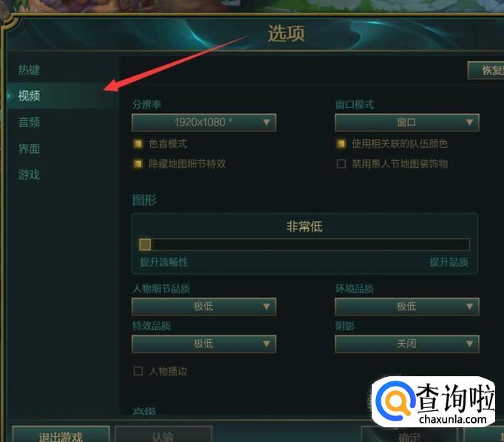Click the 确定 confirm button

click(x=409, y=435)
